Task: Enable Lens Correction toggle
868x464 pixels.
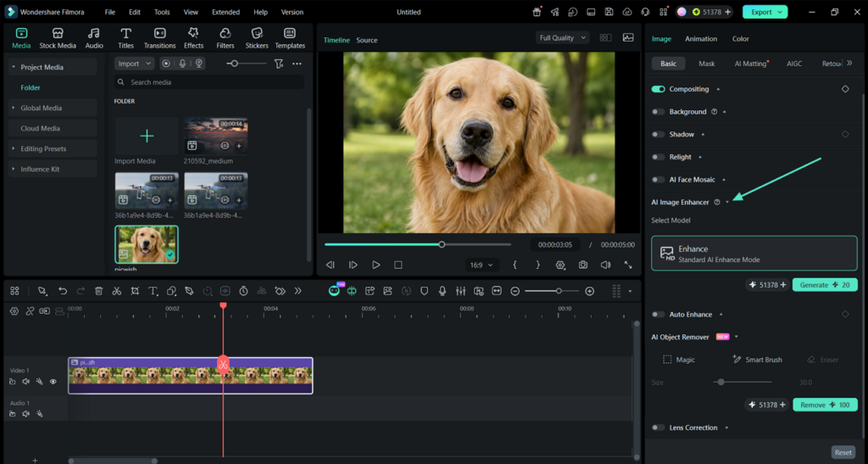Action: (x=658, y=428)
